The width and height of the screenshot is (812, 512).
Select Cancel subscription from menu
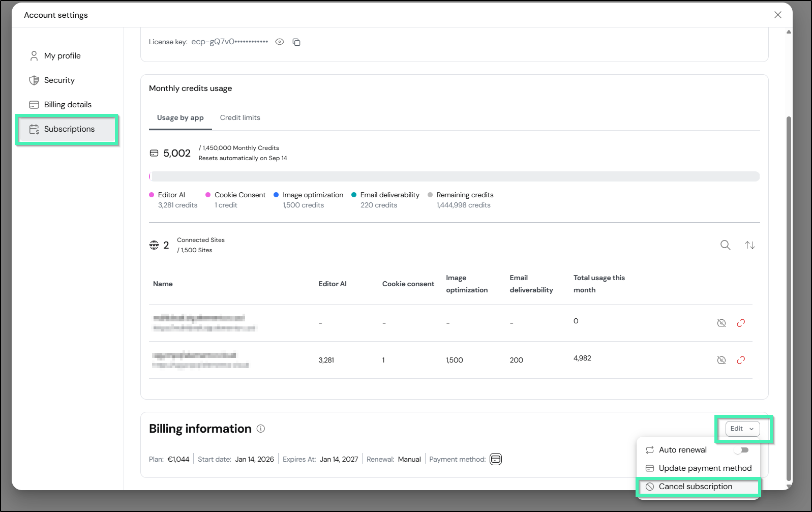coord(699,487)
